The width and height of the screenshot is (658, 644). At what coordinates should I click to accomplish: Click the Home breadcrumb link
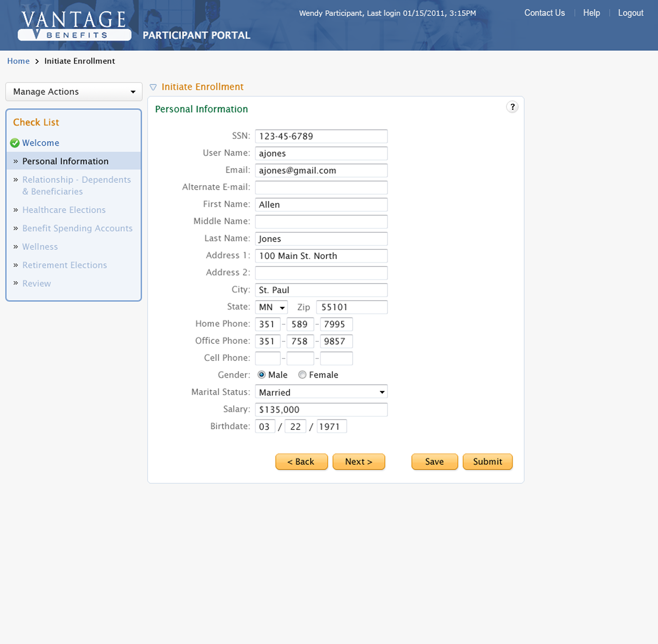18,61
